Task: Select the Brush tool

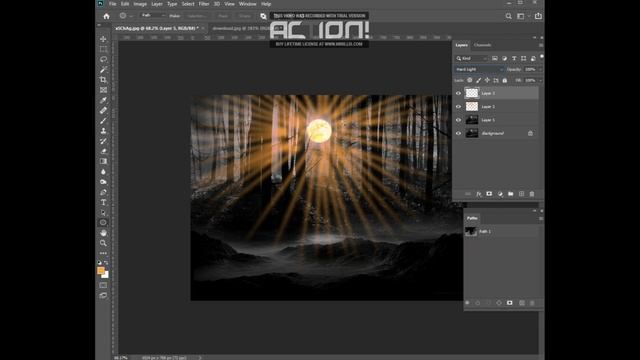Action: [x=103, y=120]
